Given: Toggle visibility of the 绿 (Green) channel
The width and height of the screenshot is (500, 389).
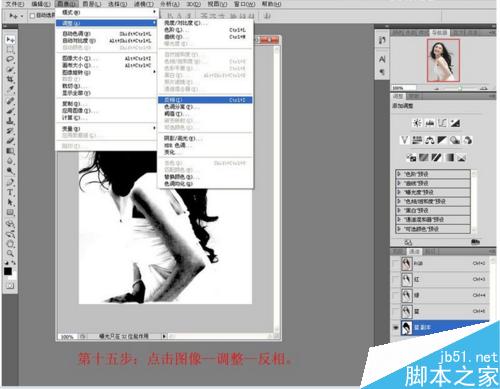Looking at the screenshot, I should [x=395, y=295].
